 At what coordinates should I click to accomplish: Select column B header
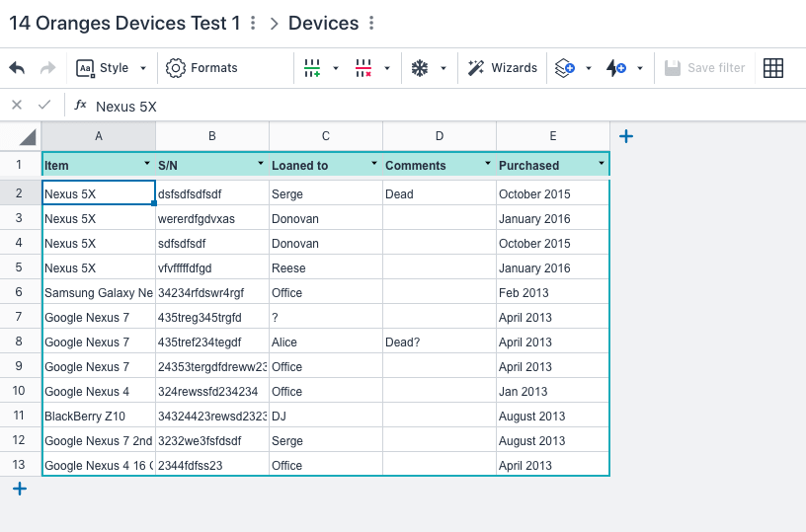(x=212, y=136)
